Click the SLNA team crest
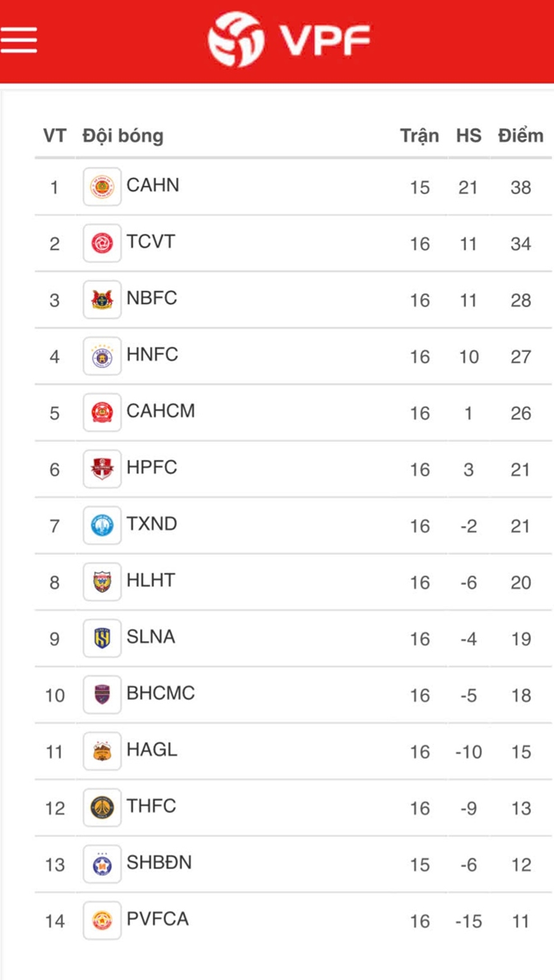The image size is (554, 980). point(102,639)
